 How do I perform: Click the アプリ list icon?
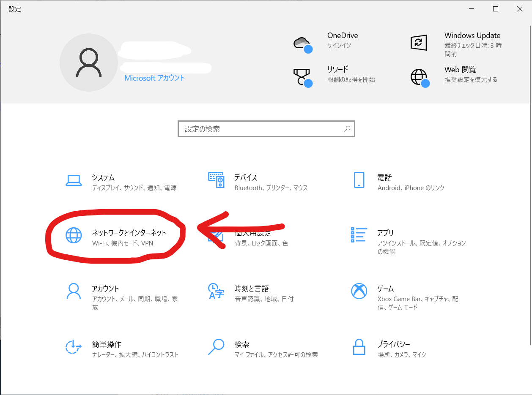(359, 235)
